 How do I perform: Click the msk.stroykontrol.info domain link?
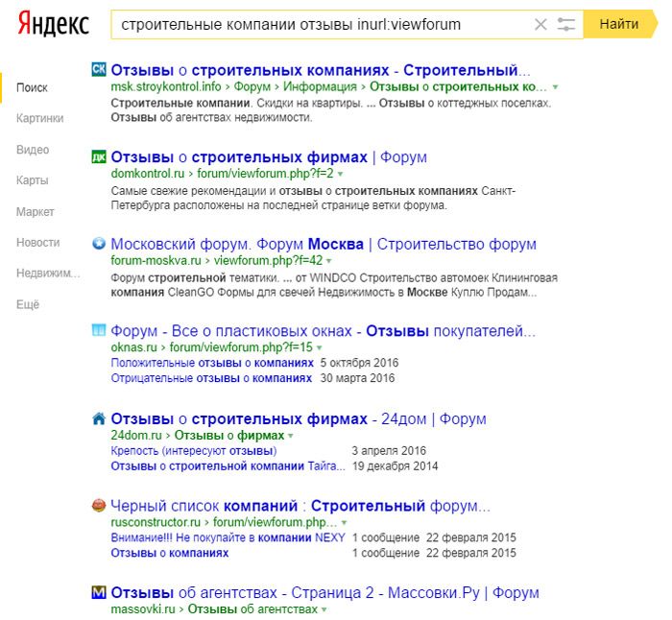(166, 87)
